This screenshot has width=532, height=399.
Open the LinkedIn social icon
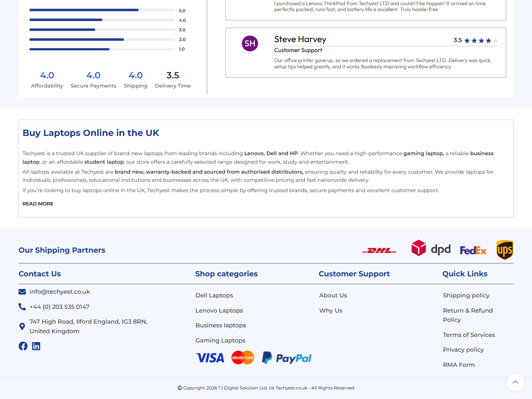[x=36, y=346]
